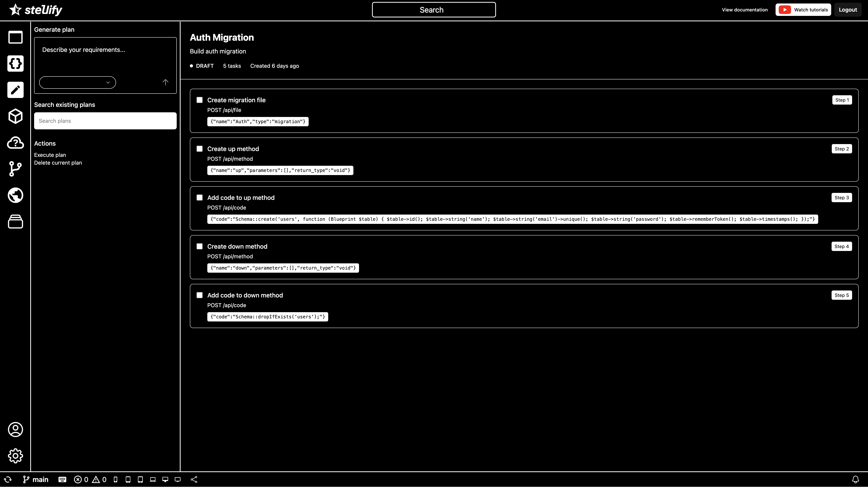This screenshot has height=488, width=868.
Task: Open the code braces sidebar icon
Action: click(x=15, y=63)
